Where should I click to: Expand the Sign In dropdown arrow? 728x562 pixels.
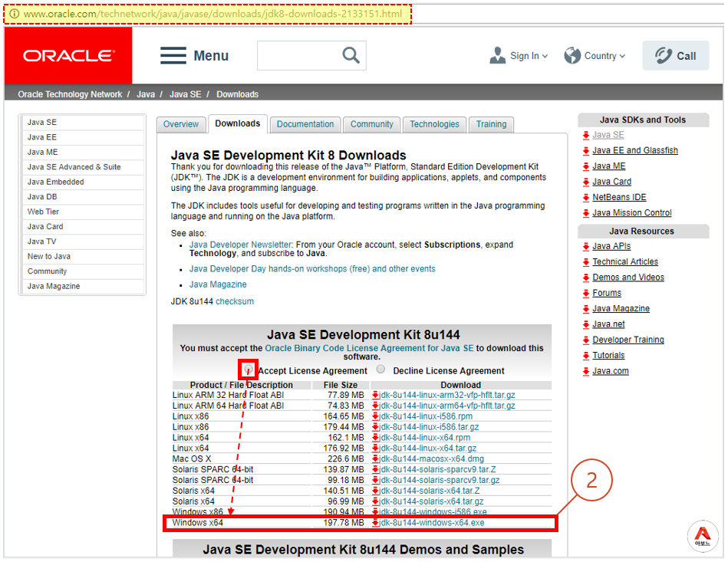[545, 56]
